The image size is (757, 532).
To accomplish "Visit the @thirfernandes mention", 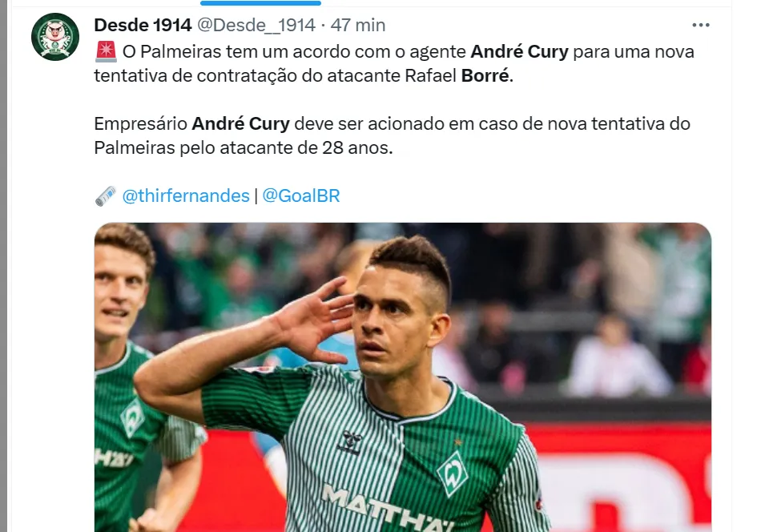I will [186, 196].
